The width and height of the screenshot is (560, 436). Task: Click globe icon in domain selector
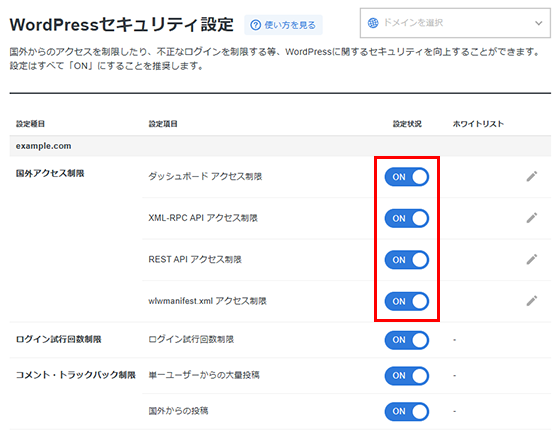point(373,23)
